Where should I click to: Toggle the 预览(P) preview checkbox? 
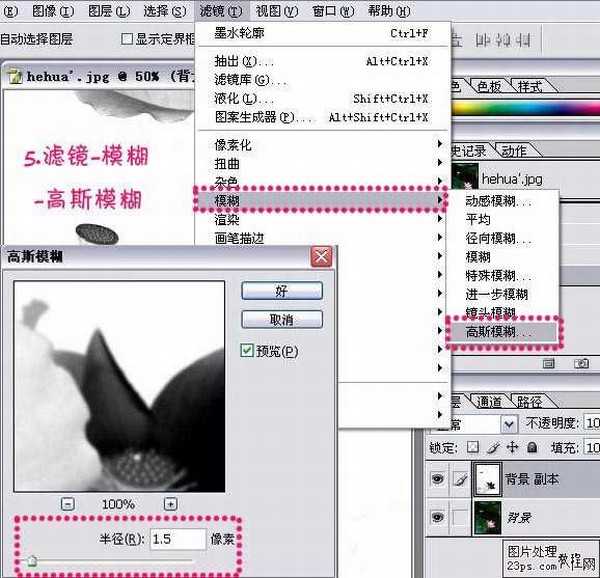(x=247, y=351)
